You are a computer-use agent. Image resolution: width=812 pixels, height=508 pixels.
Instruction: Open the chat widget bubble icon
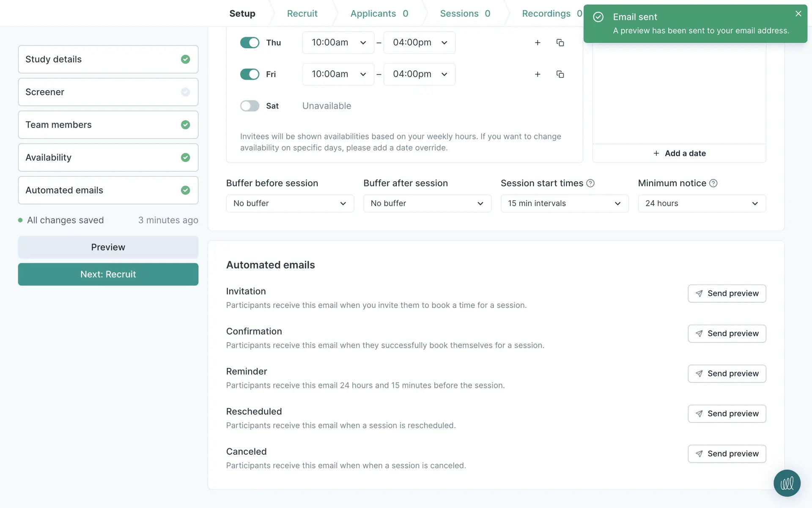tap(787, 483)
